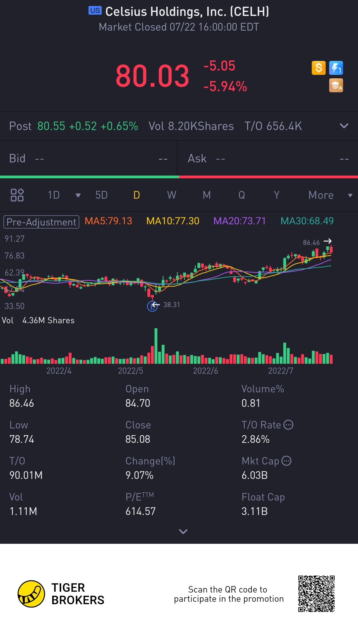Viewport: 358px width, 644px height.
Task: Tap the Bid quote panel
Action: point(88,158)
